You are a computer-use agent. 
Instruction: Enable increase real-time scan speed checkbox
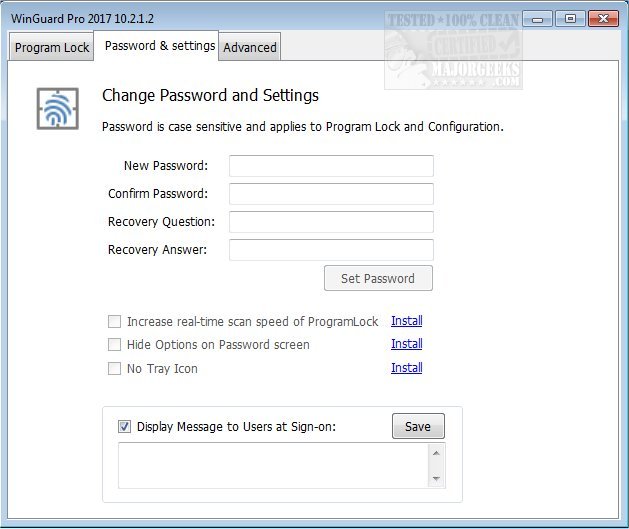(114, 322)
